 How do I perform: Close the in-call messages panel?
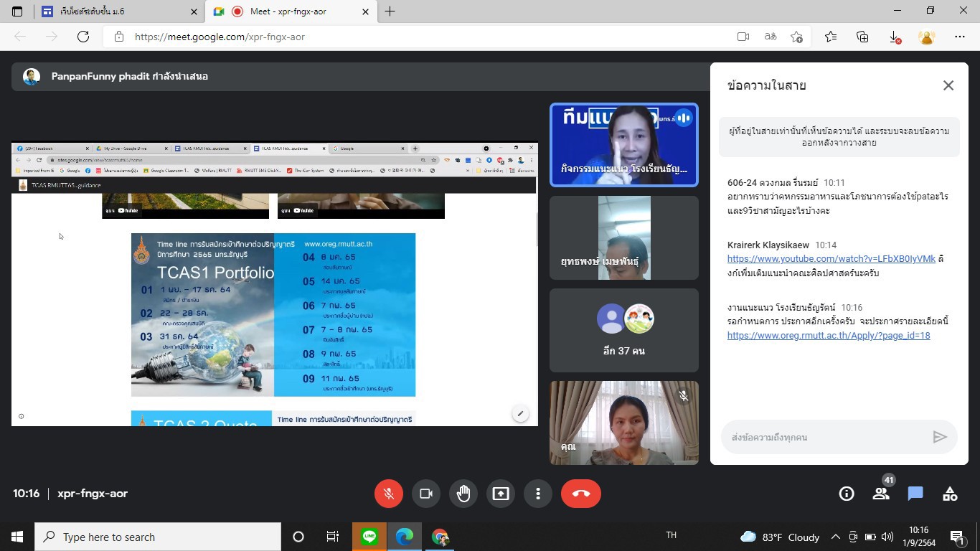pyautogui.click(x=948, y=85)
